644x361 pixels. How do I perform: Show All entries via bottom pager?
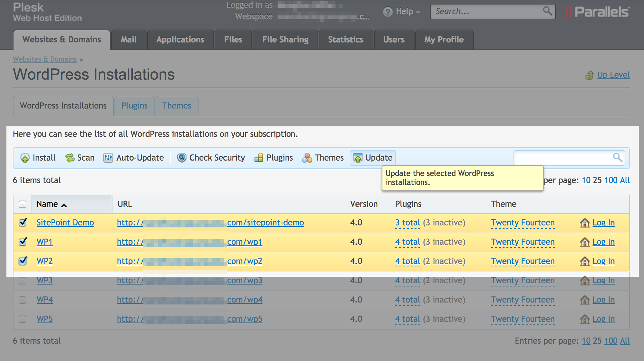click(625, 341)
